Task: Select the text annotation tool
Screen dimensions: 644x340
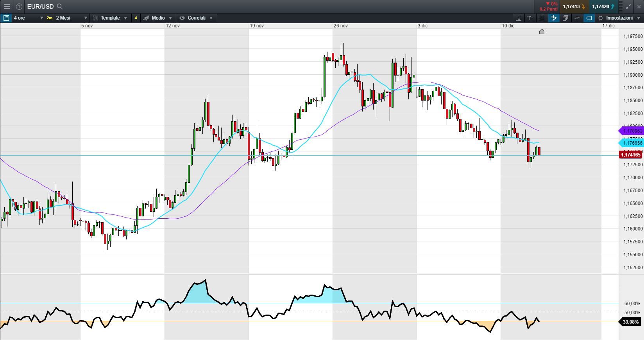Action: (x=530, y=18)
